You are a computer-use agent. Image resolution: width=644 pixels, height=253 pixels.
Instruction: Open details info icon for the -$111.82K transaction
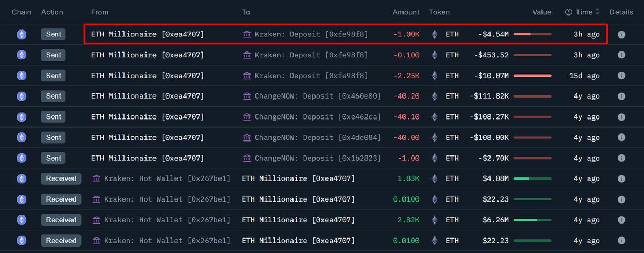(x=621, y=96)
